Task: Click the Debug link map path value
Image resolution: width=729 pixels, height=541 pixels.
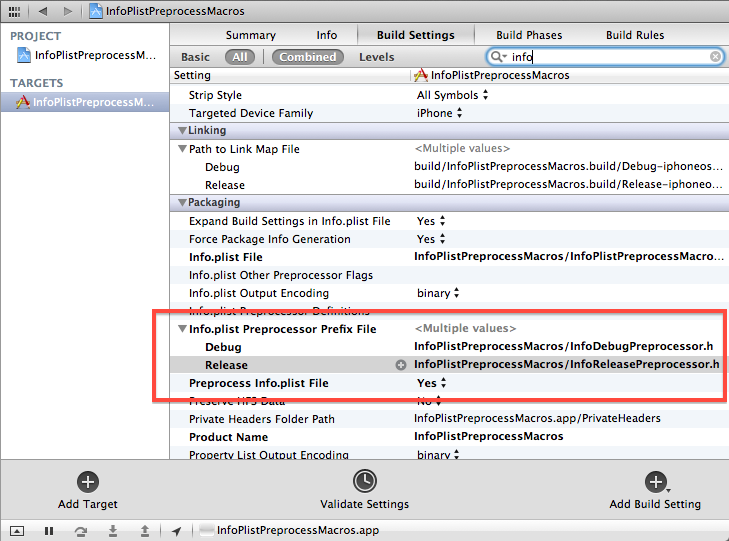Action: pos(568,166)
